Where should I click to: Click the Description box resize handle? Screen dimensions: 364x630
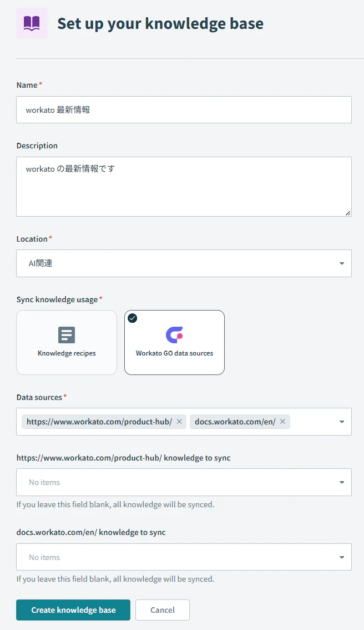(x=348, y=213)
